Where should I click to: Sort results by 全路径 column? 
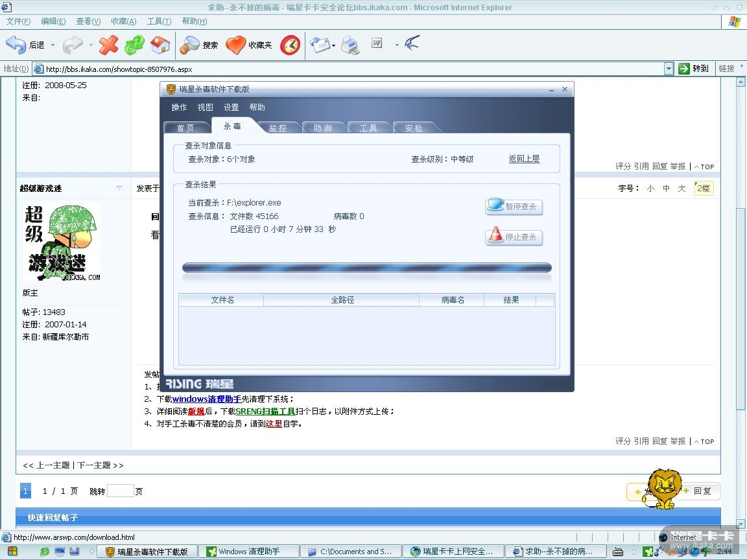(342, 300)
